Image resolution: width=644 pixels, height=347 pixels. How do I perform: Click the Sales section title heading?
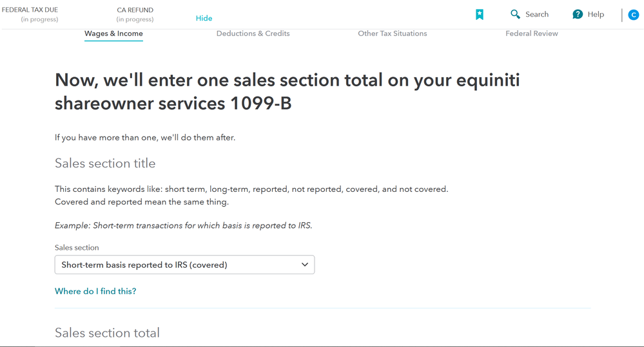point(105,164)
